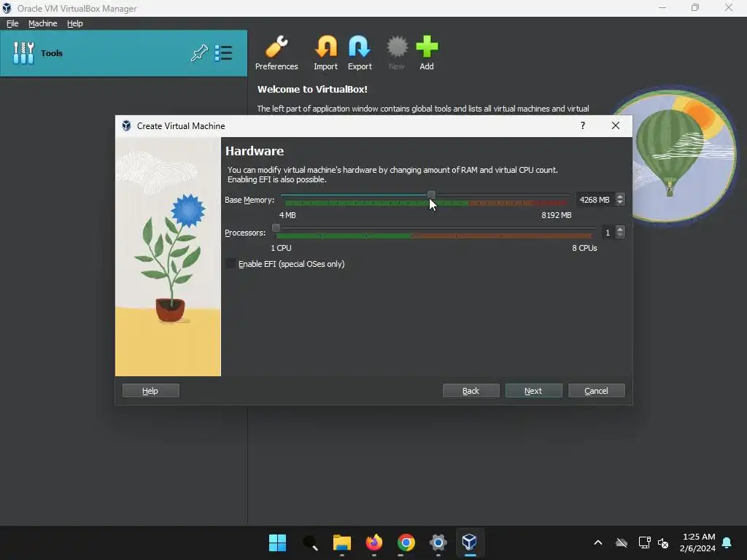Click the Base Memory value field showing 4268 MB
The image size is (747, 560).
(595, 200)
